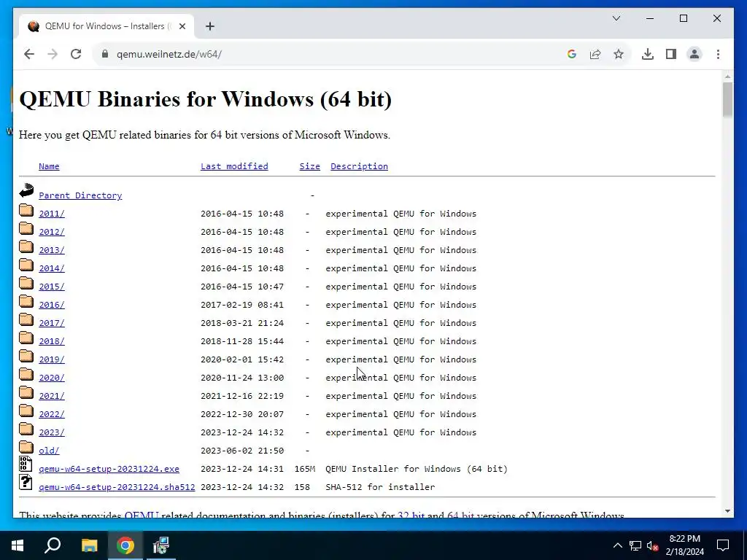Click folder icon beside 2015/
Viewport: 747px width, 560px height.
click(26, 283)
